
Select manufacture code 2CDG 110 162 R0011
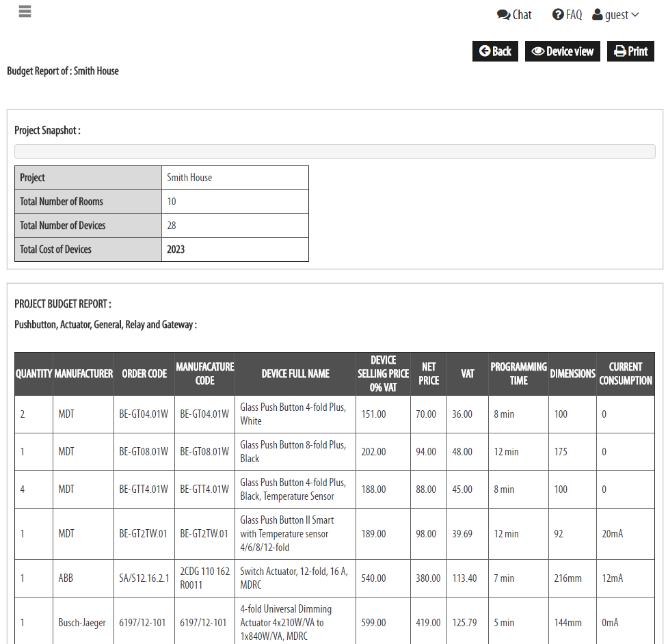click(x=205, y=578)
